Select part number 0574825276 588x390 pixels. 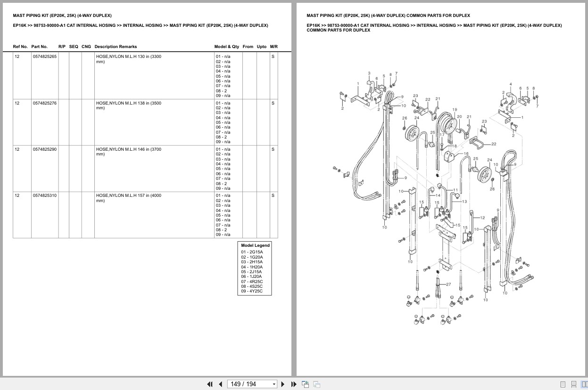(45, 103)
